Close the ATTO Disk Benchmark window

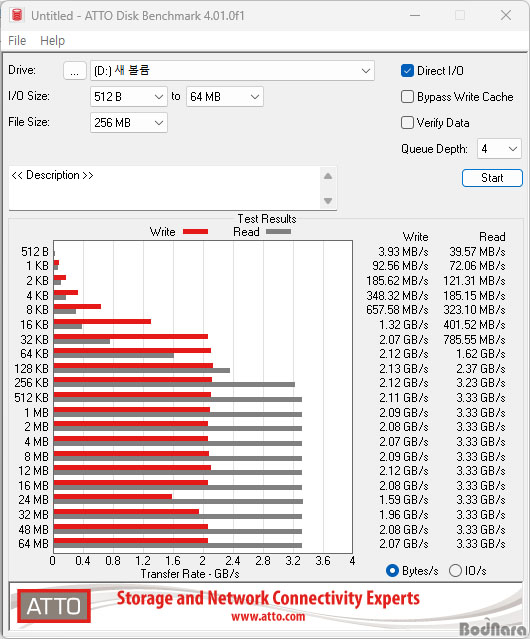[x=506, y=15]
